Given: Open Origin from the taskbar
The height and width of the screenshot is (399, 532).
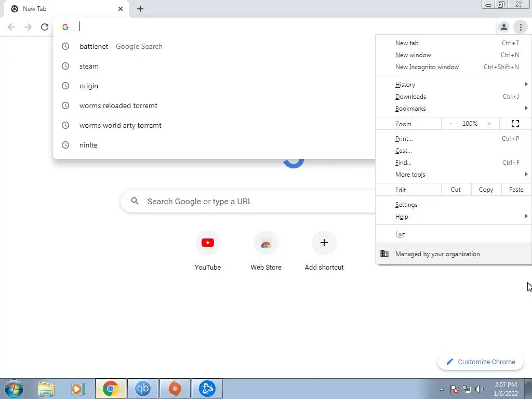Looking at the screenshot, I should pyautogui.click(x=175, y=389).
